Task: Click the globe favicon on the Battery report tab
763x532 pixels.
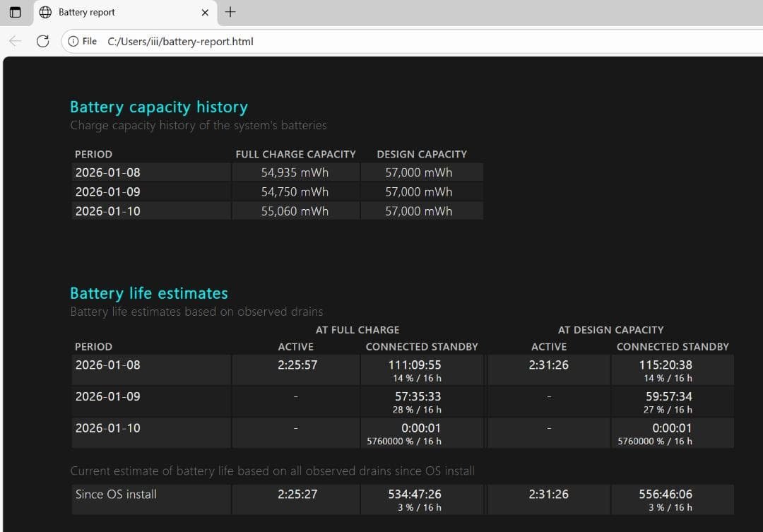Action: [45, 12]
